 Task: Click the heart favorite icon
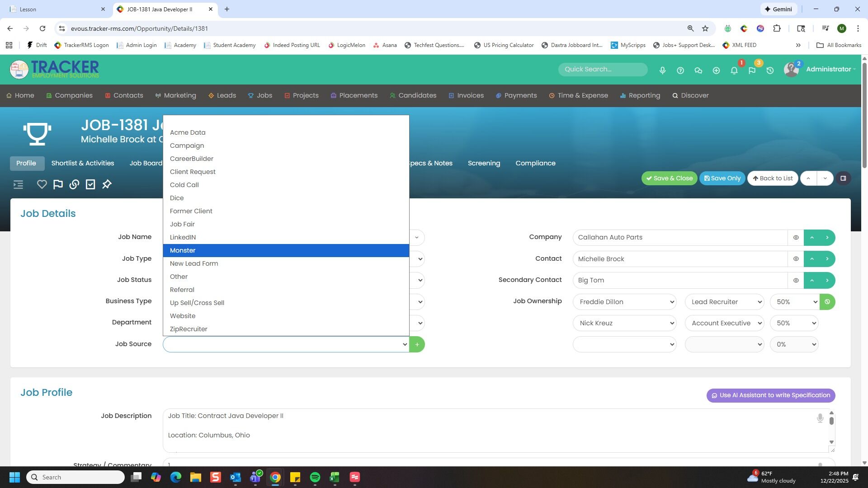(42, 184)
